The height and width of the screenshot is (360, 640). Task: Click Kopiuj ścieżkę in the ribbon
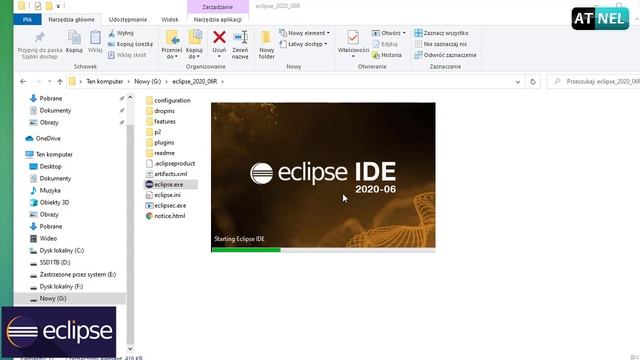click(131, 44)
